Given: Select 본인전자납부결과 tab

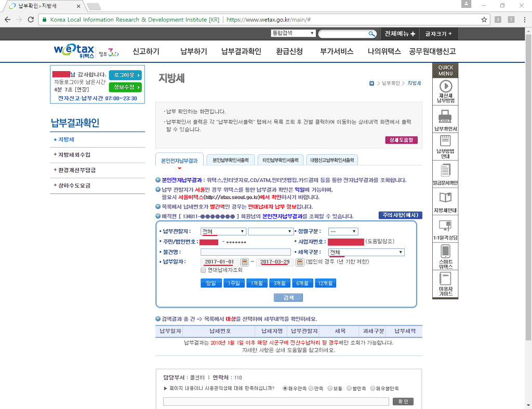Looking at the screenshot, I should (x=179, y=160).
